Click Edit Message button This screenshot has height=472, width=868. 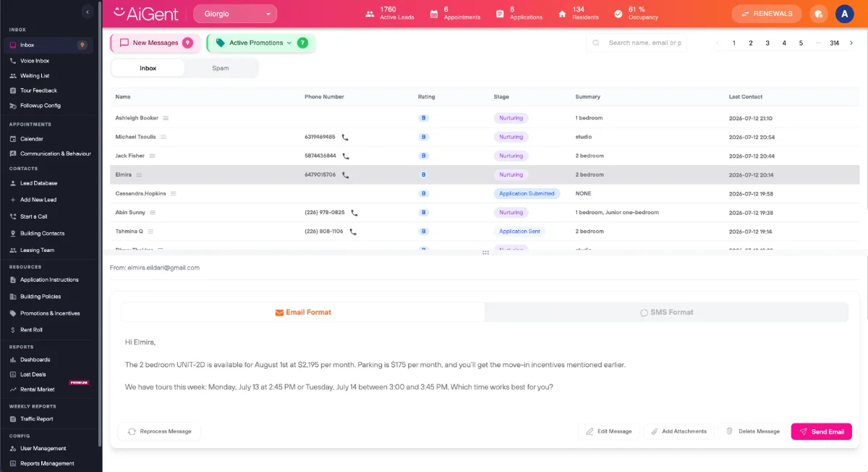[608, 431]
